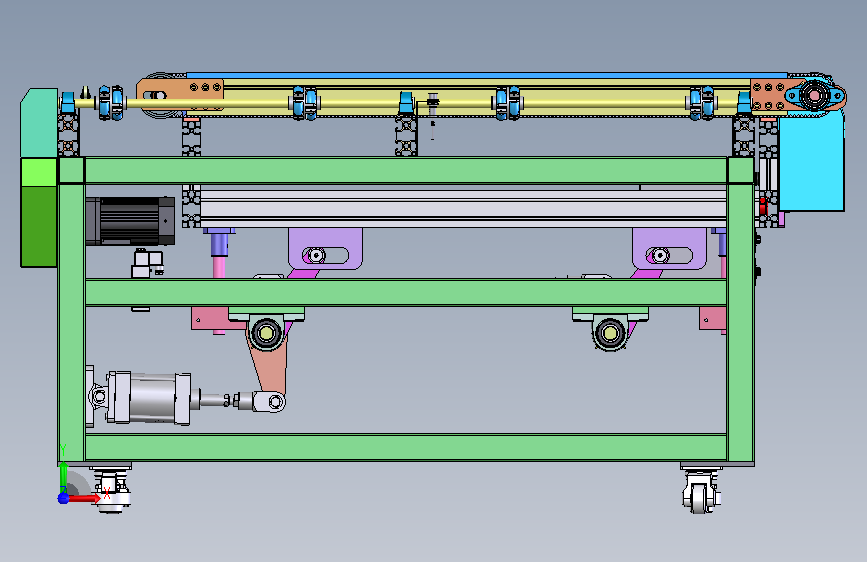The width and height of the screenshot is (867, 562).
Task: Pick the long grey aluminum extrusion rail
Action: 463,207
